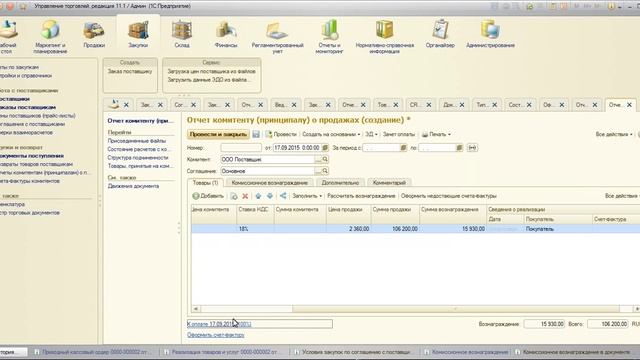Switch to Комиссионное вознаграждение tab

[x=270, y=183]
